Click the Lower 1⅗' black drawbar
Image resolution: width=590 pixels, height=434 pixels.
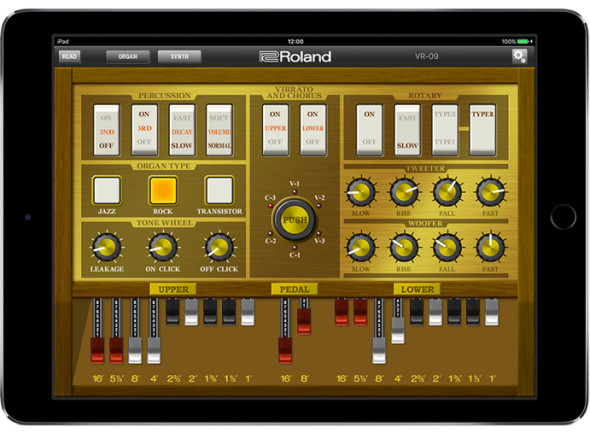pos(454,312)
